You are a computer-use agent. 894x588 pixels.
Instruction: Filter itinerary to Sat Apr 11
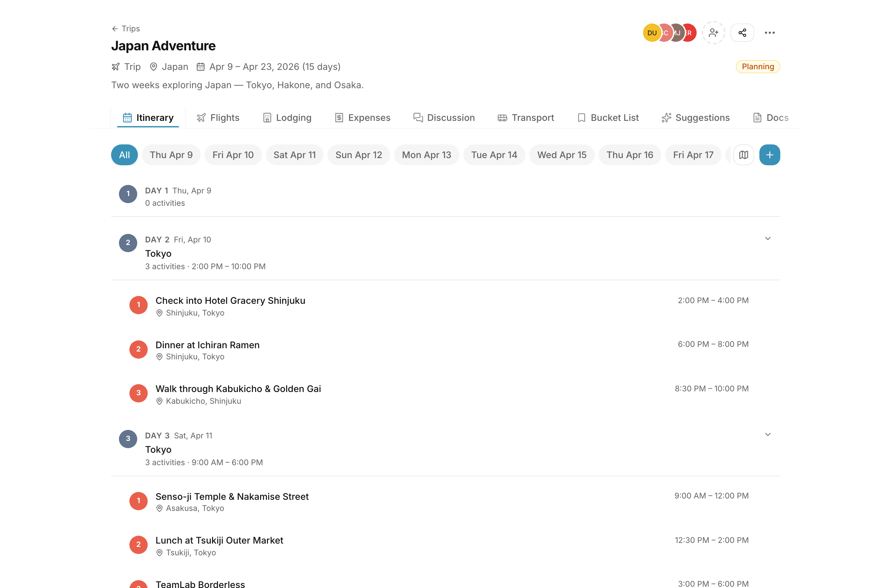294,155
